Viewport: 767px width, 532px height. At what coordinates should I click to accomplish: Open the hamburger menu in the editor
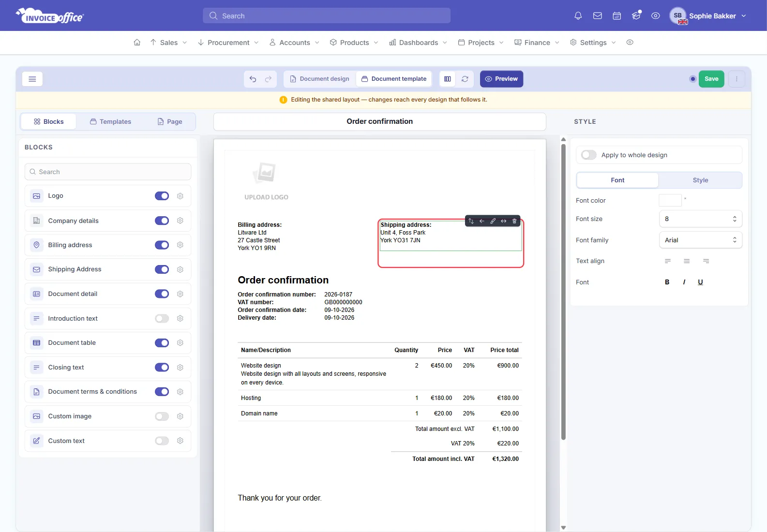click(x=32, y=79)
